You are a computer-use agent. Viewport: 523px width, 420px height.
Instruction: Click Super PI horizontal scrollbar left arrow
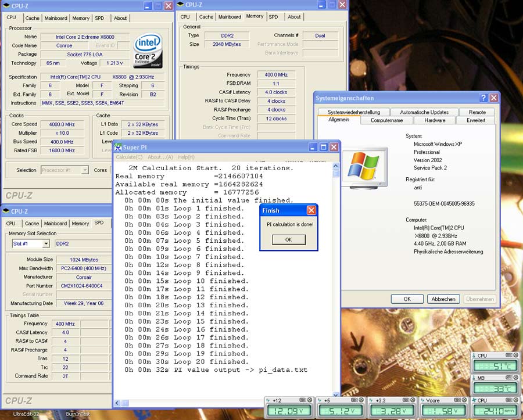point(117,403)
